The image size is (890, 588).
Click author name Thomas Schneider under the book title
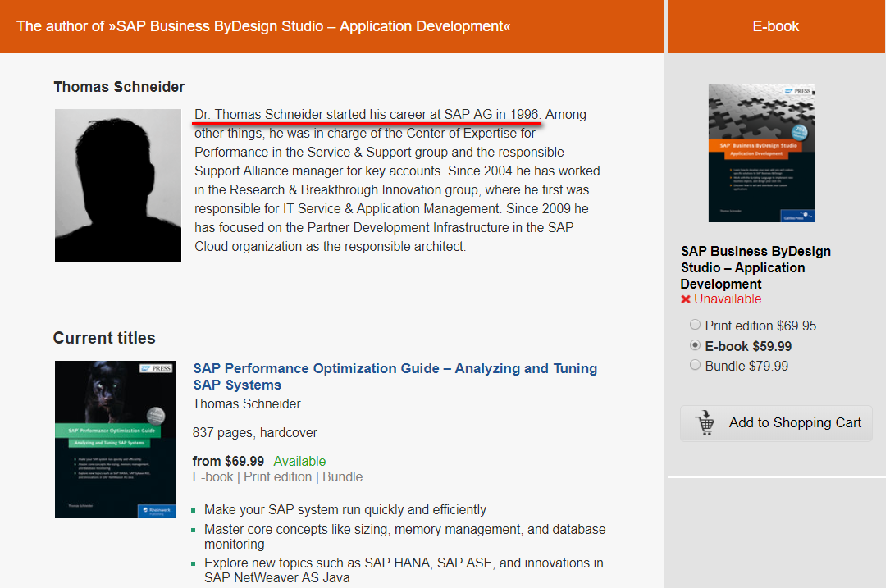tap(246, 403)
